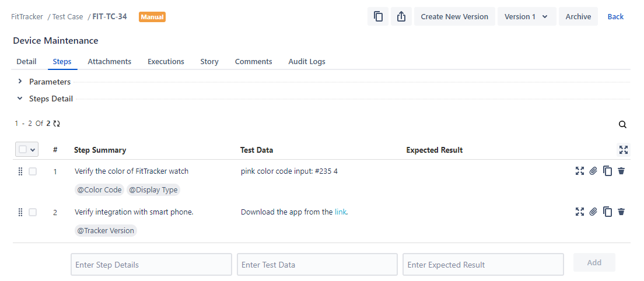Tick the checkbox for step 2
The image size is (644, 281).
33,212
